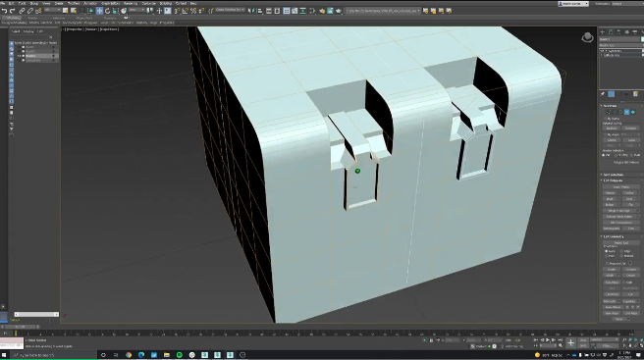The height and width of the screenshot is (360, 644).
Task: Toggle the By Angle checkbox
Action: point(605,134)
